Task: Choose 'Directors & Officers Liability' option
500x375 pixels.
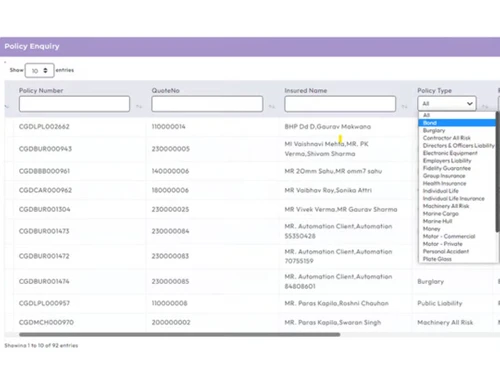Action: tap(457, 146)
